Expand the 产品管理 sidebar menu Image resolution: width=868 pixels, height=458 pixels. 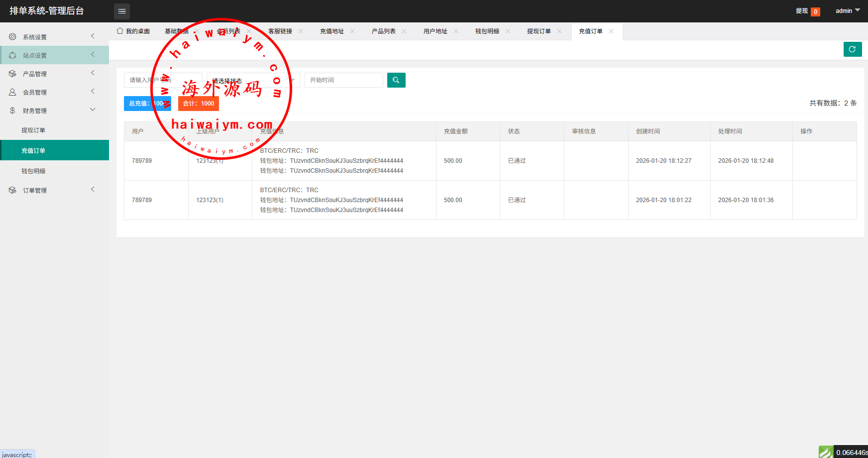54,74
